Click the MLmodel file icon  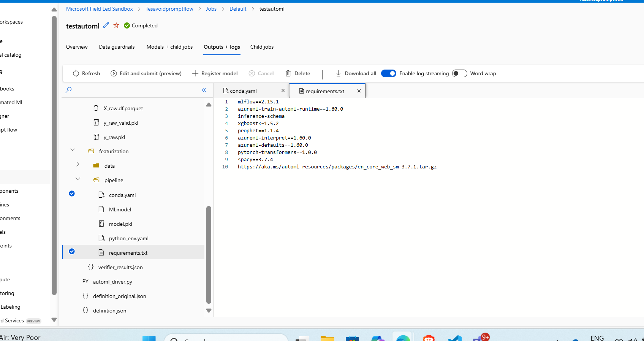101,209
